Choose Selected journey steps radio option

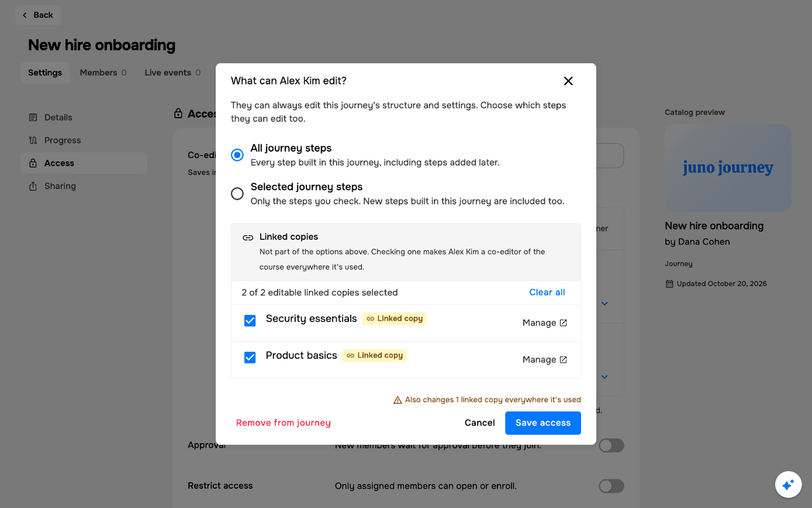237,194
